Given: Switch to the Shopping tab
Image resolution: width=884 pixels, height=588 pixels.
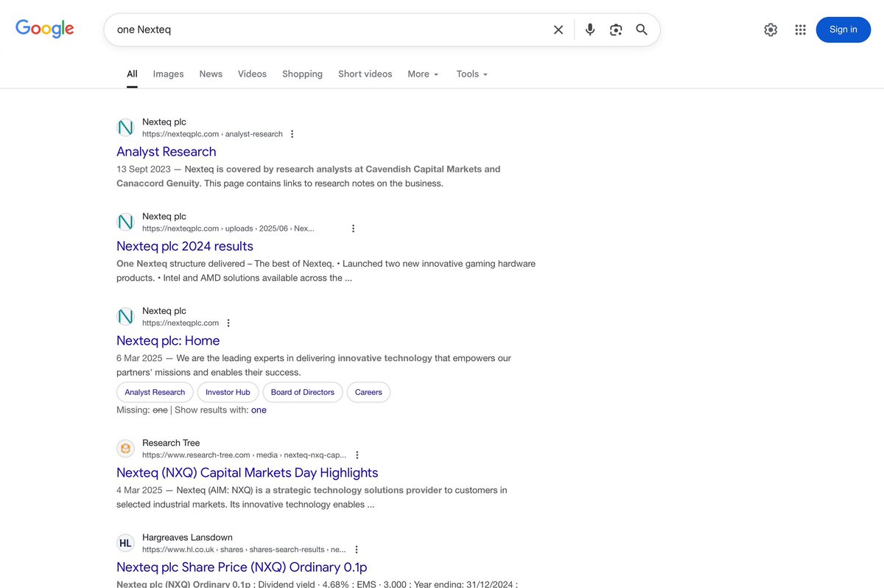Looking at the screenshot, I should 302,74.
